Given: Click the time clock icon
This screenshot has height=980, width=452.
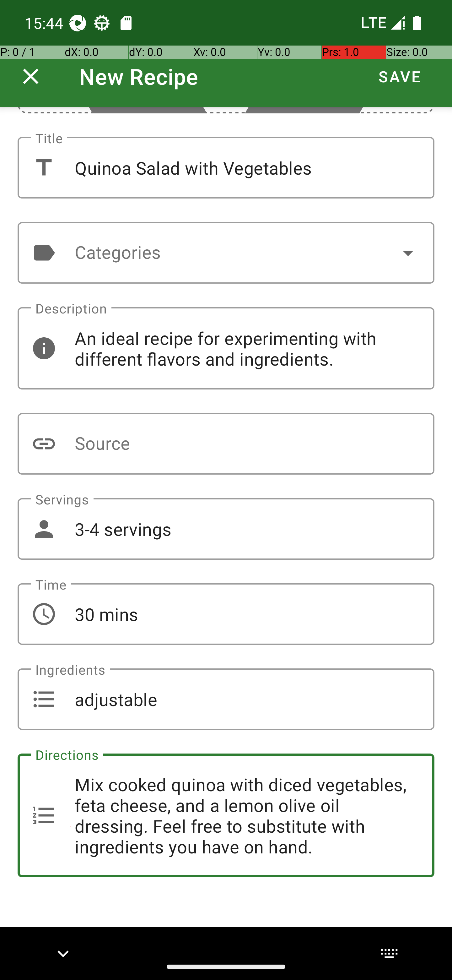Looking at the screenshot, I should [44, 614].
